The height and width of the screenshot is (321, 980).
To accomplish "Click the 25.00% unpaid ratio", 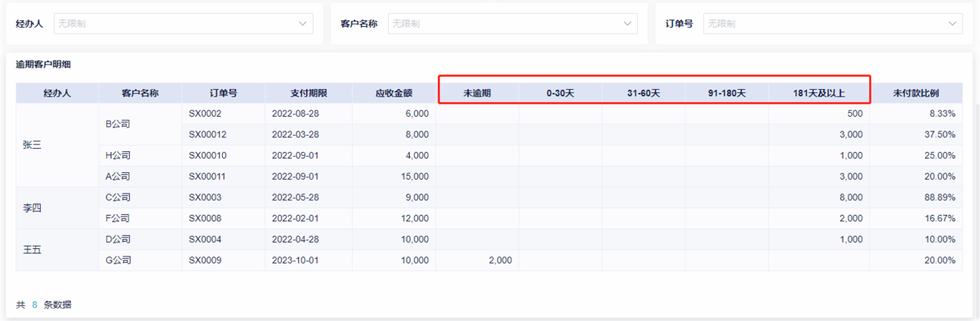I will [940, 155].
